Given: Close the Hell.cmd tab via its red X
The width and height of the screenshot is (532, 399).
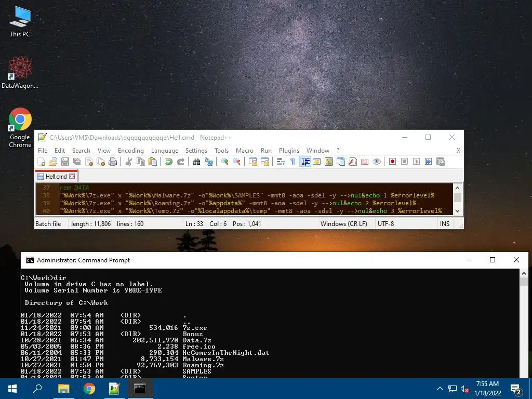Looking at the screenshot, I should 72,177.
